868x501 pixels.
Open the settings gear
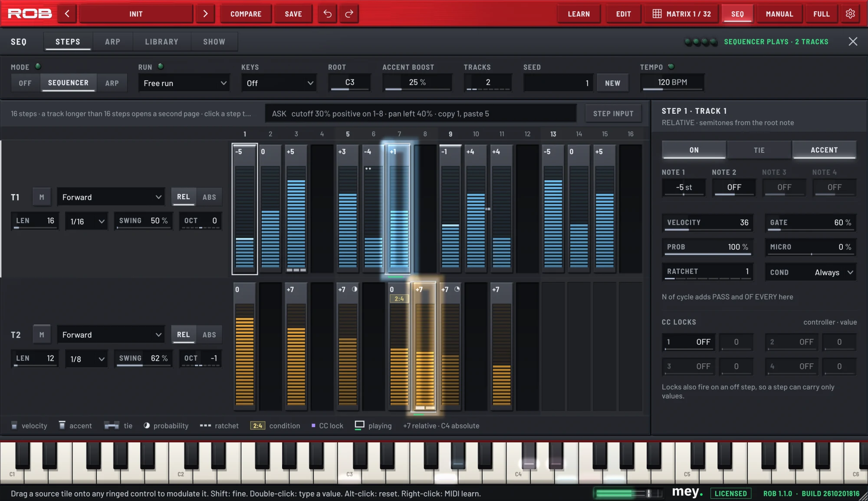point(850,14)
